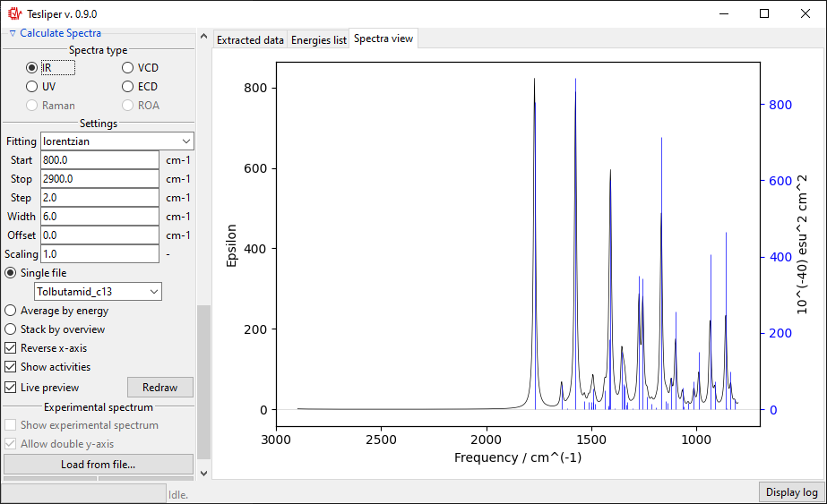Image resolution: width=827 pixels, height=504 pixels.
Task: Click Load from file... button
Action: [x=98, y=465]
